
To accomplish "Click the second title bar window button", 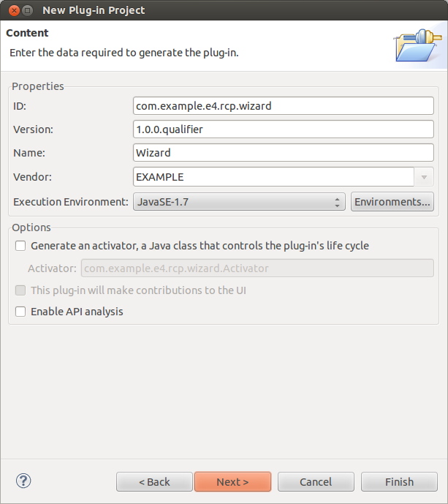I will coord(27,10).
